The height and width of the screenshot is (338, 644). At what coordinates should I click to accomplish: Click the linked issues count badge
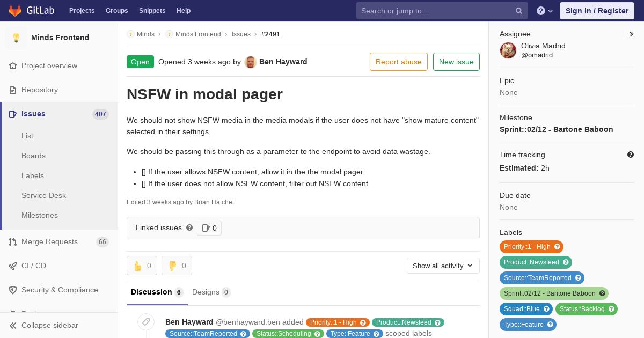tap(209, 228)
